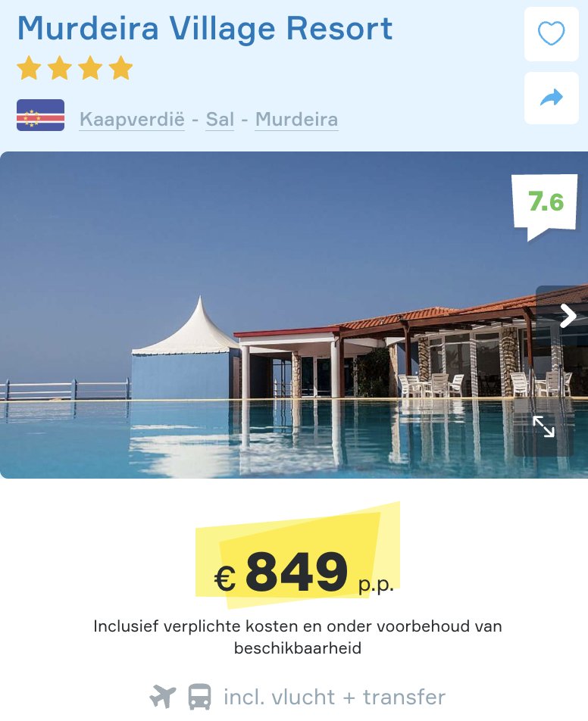Click the first star of the rating
Screen dimensions: 588x721
point(30,67)
